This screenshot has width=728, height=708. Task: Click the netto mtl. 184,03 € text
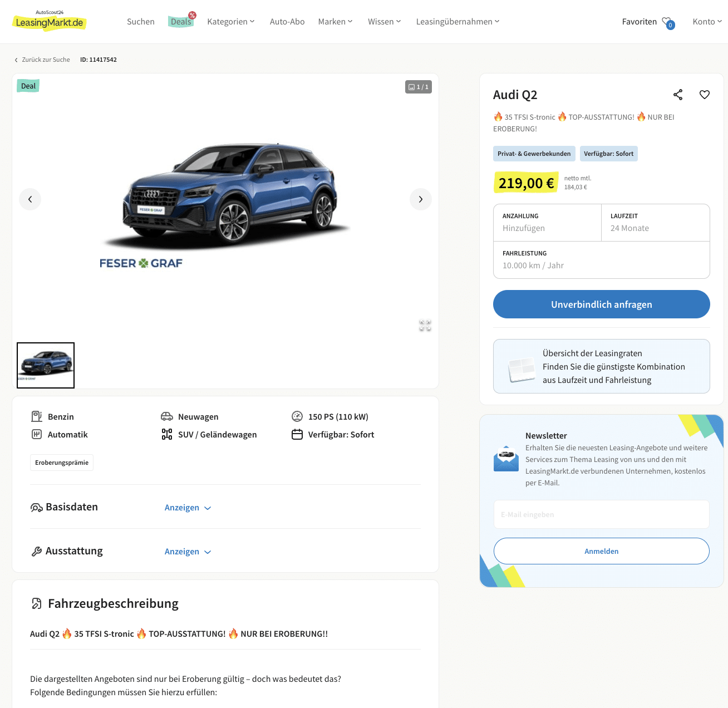tap(578, 183)
